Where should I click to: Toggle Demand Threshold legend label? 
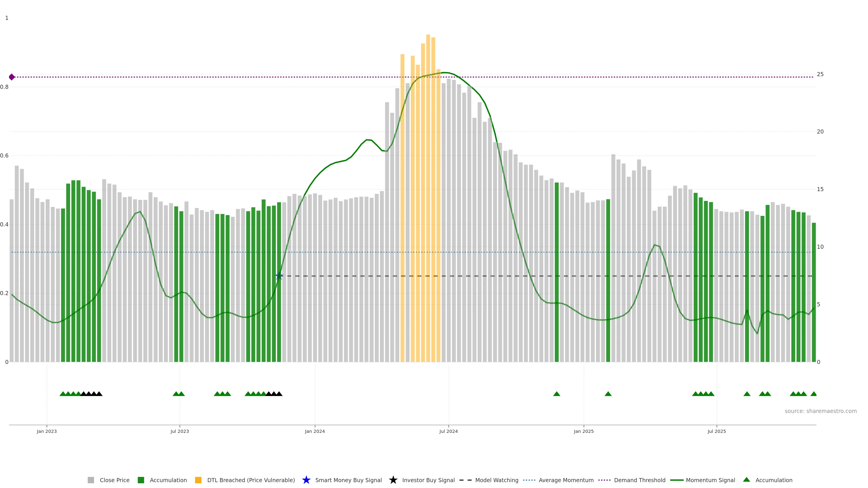click(x=639, y=480)
